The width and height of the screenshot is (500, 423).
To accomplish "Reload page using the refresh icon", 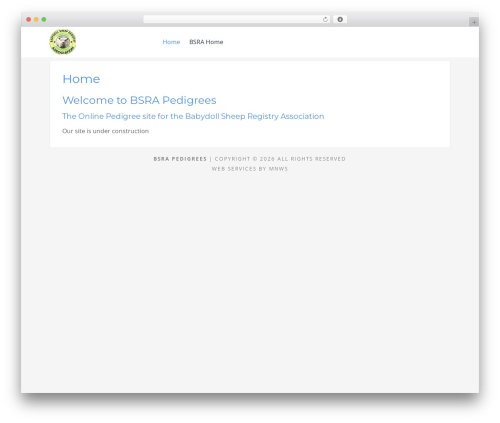I will [325, 20].
